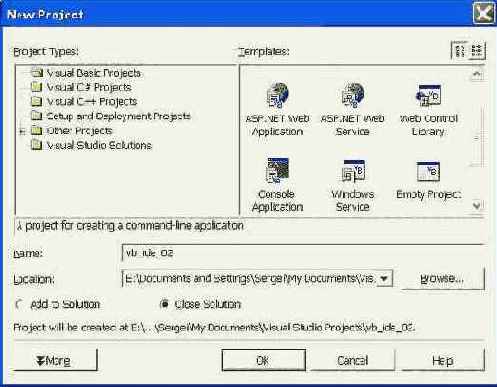Select the Close Solution radio button
The height and width of the screenshot is (387, 497).
point(164,304)
